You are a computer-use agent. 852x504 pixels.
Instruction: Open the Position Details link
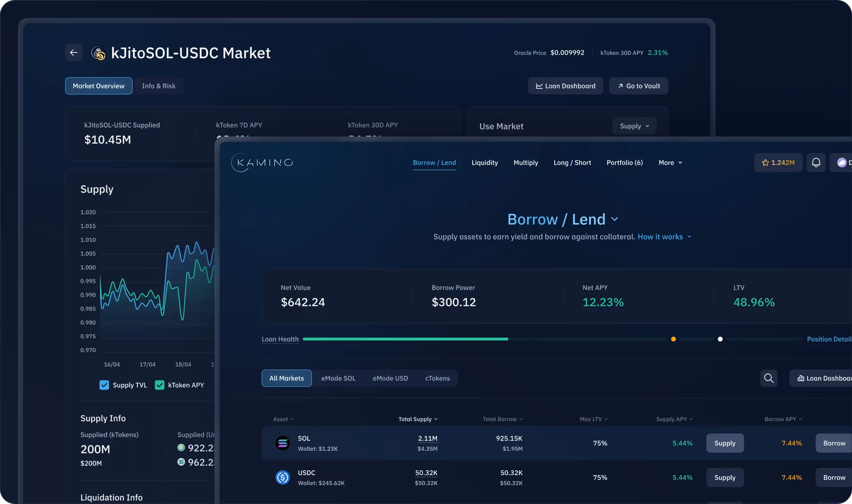(829, 339)
